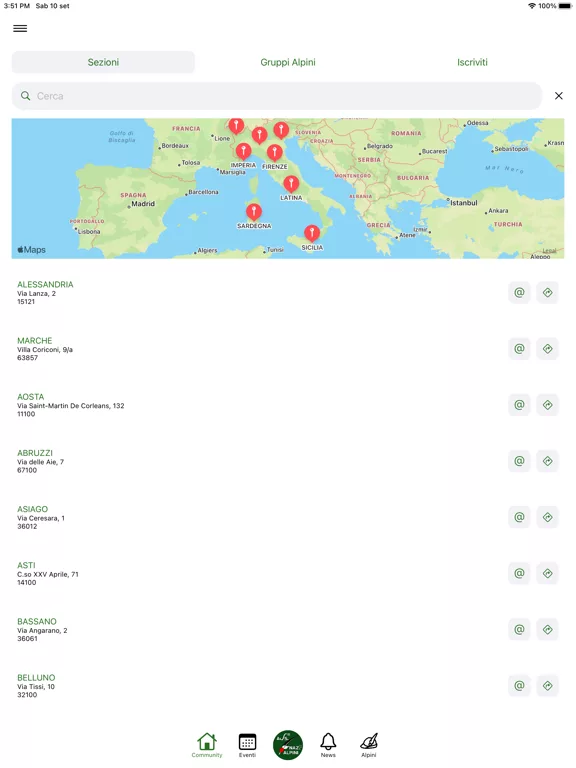Open the Alpini hat tab
The height and width of the screenshot is (768, 576).
[x=369, y=745]
